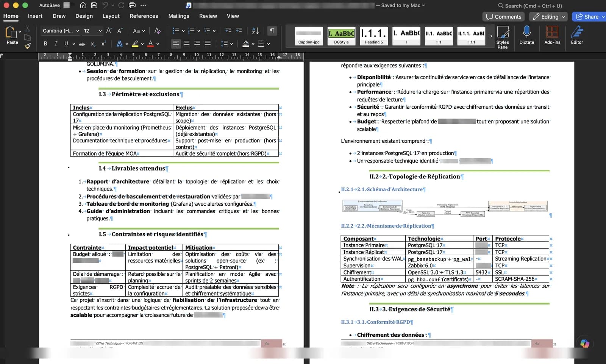
Task: Toggle Bold formatting
Action: [x=45, y=44]
